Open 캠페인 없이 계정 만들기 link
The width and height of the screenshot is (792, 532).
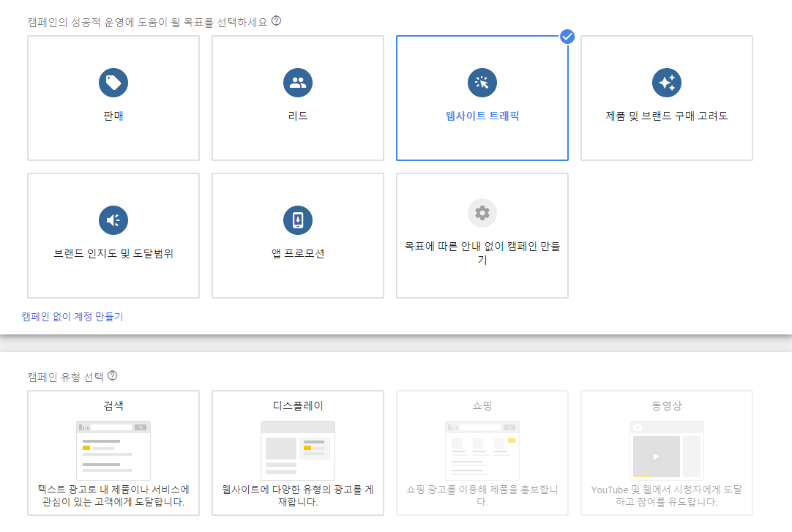72,316
